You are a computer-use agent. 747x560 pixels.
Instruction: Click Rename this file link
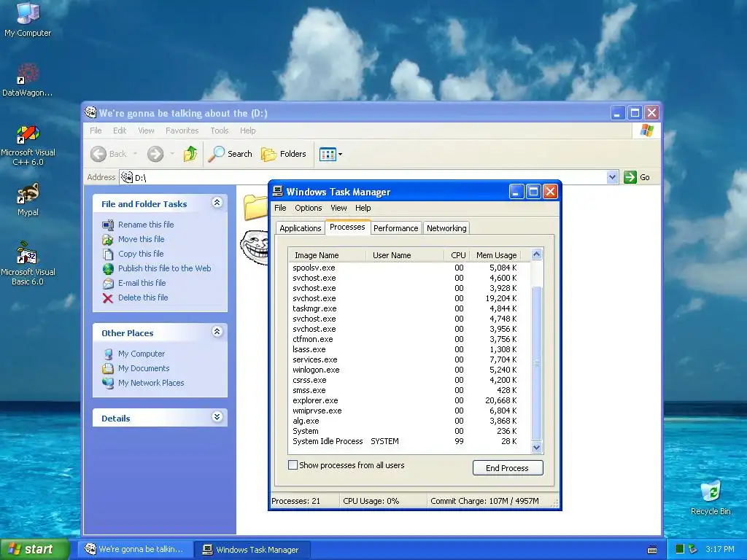[x=146, y=225]
